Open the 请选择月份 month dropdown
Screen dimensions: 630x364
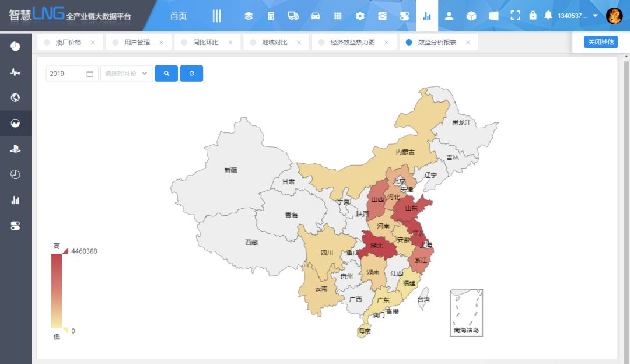click(x=126, y=73)
